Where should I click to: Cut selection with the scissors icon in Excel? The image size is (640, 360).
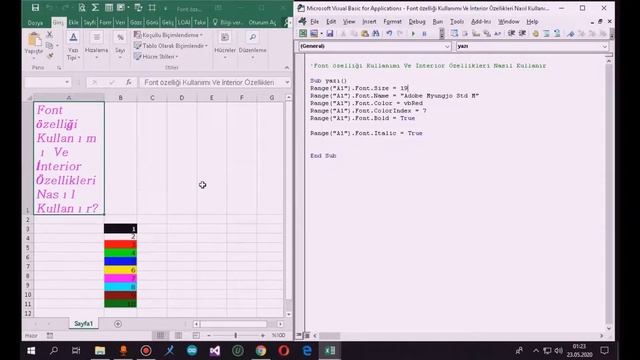(x=49, y=35)
